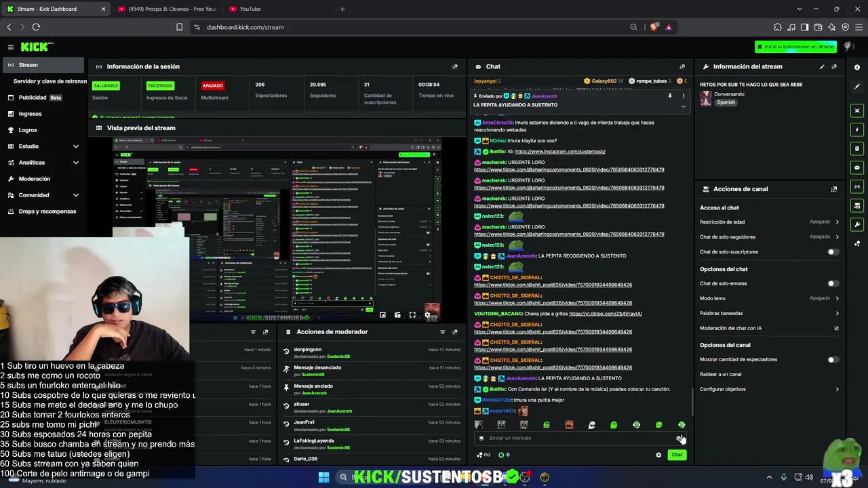
Task: Open the stream preview settings gear
Action: coord(427,314)
